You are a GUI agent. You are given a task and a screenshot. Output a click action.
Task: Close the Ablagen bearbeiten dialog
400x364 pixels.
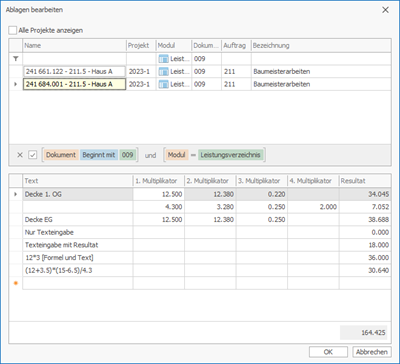[385, 10]
